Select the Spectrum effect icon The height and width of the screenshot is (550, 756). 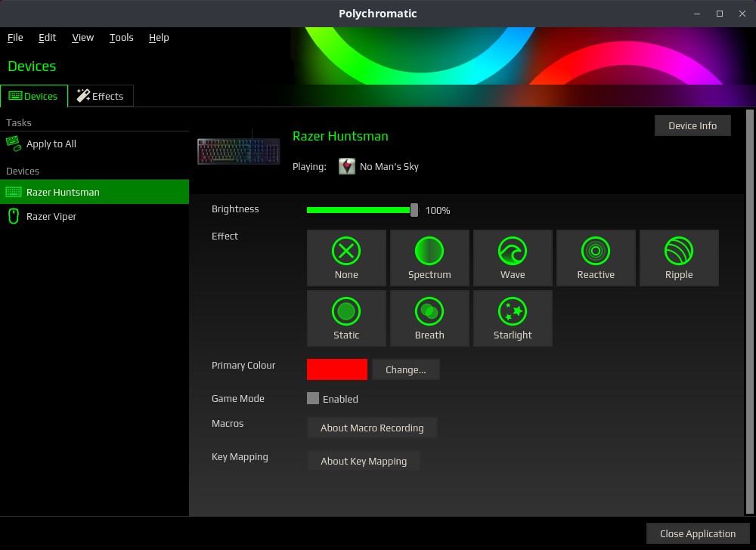pyautogui.click(x=429, y=258)
